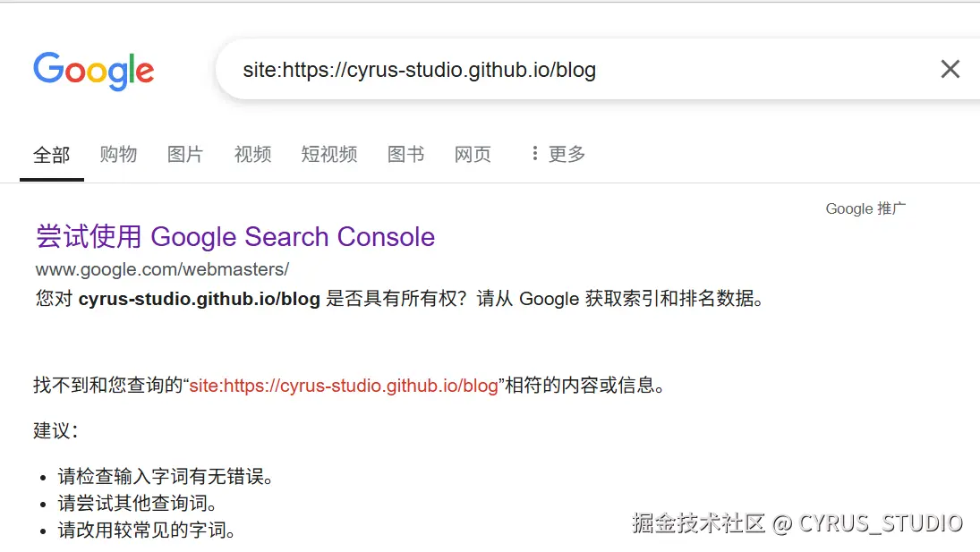Switch to the 短视频 tab
This screenshot has width=980, height=552.
(329, 154)
